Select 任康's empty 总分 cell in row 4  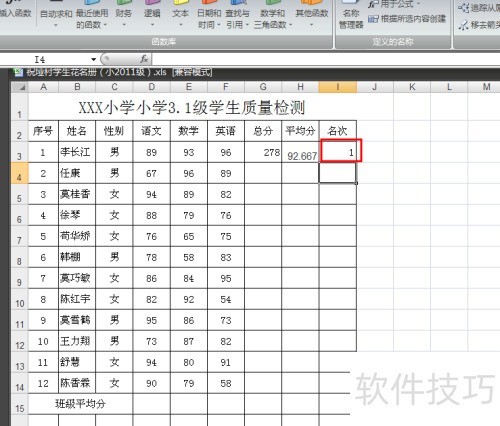coord(263,173)
